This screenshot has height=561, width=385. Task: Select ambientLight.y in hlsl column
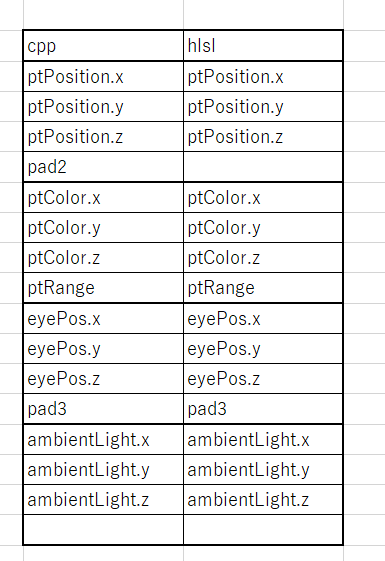[x=263, y=469]
